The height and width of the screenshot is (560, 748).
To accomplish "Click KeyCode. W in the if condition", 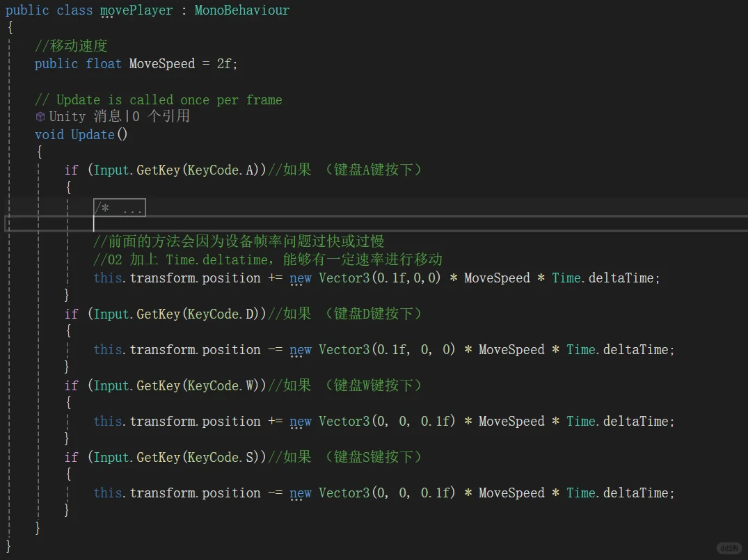I will point(222,385).
